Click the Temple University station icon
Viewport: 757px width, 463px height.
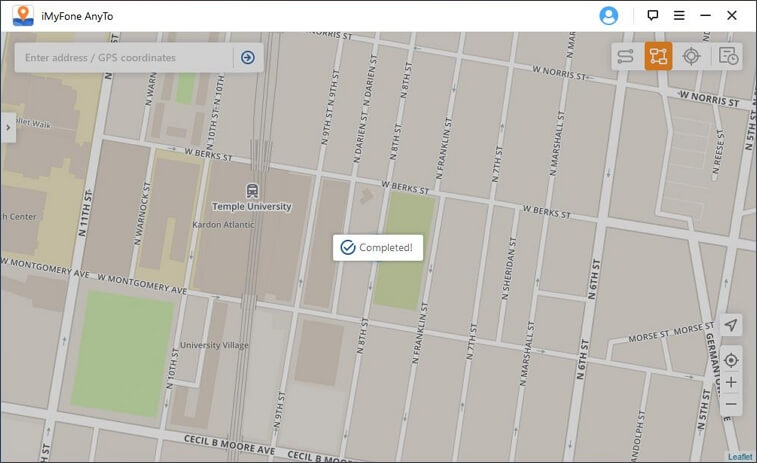(x=252, y=191)
